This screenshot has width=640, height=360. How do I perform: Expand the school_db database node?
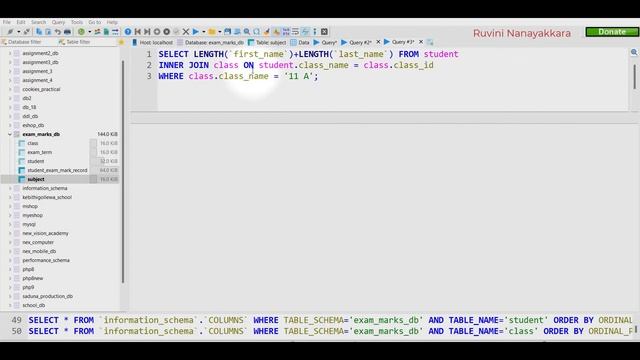click(x=10, y=305)
